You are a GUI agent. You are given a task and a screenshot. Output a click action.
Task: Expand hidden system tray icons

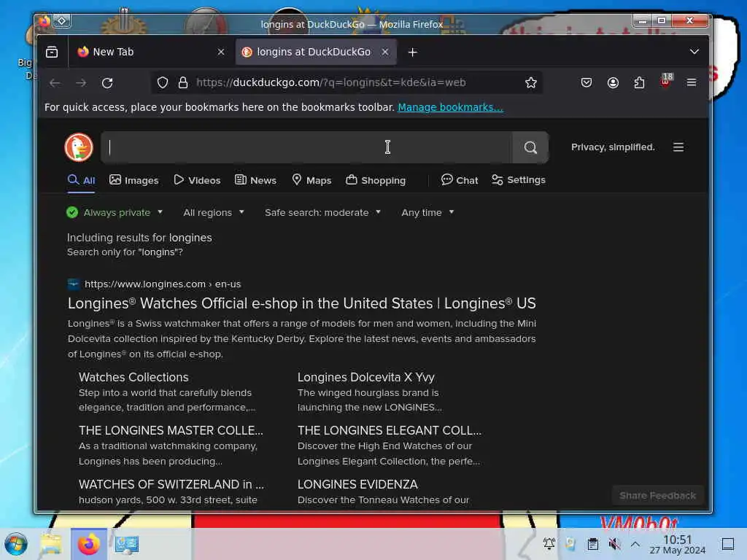(635, 544)
